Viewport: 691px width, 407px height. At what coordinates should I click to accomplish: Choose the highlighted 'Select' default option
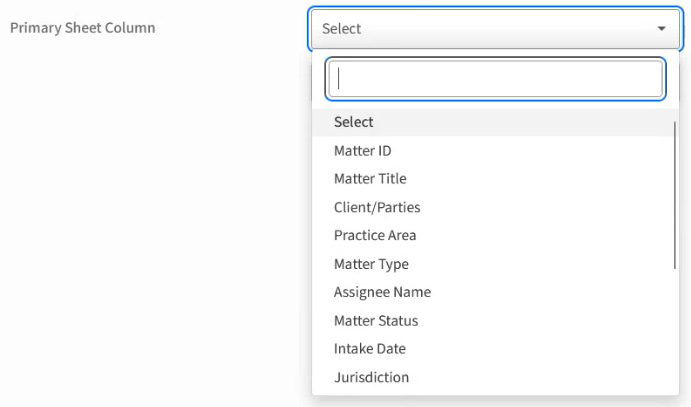click(x=354, y=122)
